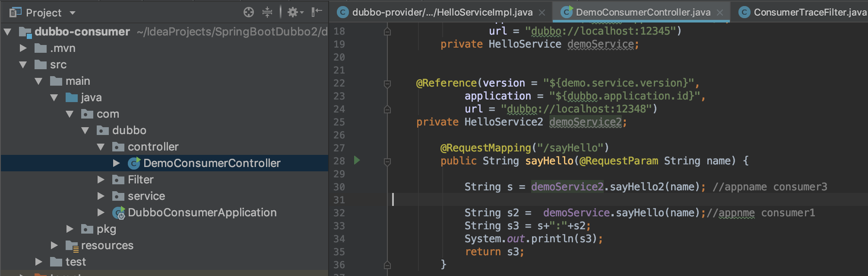Click demoService2 usage in the sayHello2 call
Image resolution: width=868 pixels, height=276 pixels.
567,187
